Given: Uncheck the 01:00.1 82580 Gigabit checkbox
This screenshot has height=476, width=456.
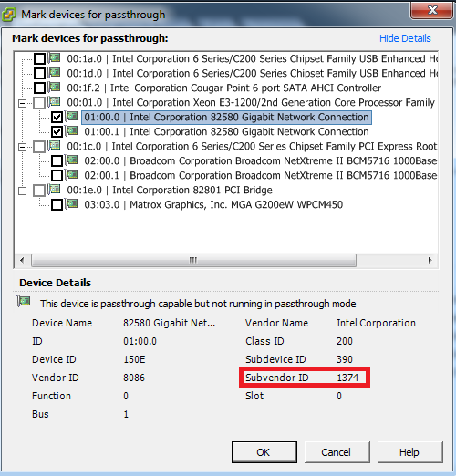Looking at the screenshot, I should pos(57,131).
